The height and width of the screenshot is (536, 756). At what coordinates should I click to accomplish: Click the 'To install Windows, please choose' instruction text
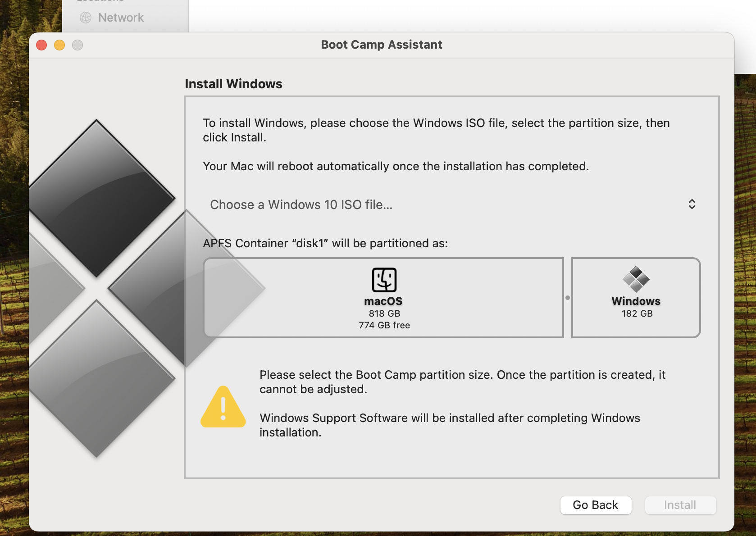click(x=436, y=130)
